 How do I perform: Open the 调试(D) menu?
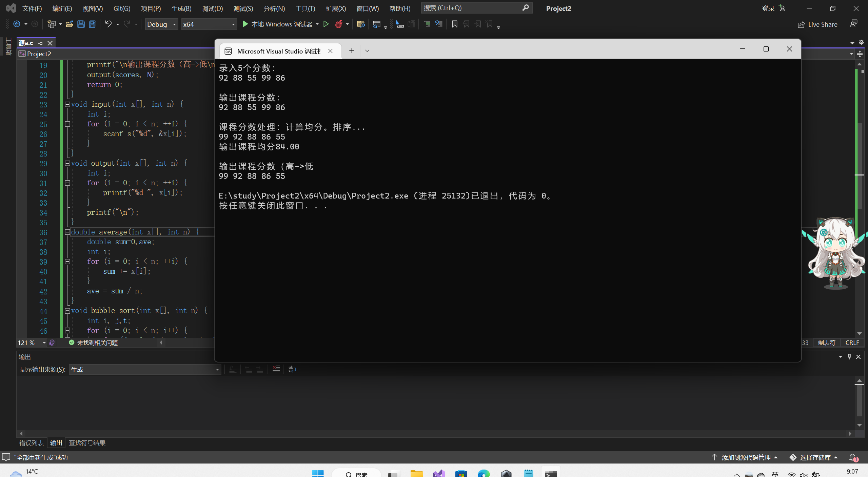click(212, 8)
